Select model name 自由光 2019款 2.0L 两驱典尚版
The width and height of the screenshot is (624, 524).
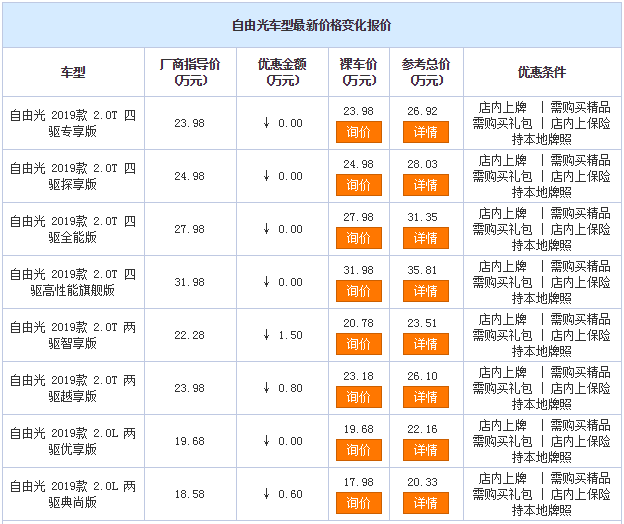[73, 494]
